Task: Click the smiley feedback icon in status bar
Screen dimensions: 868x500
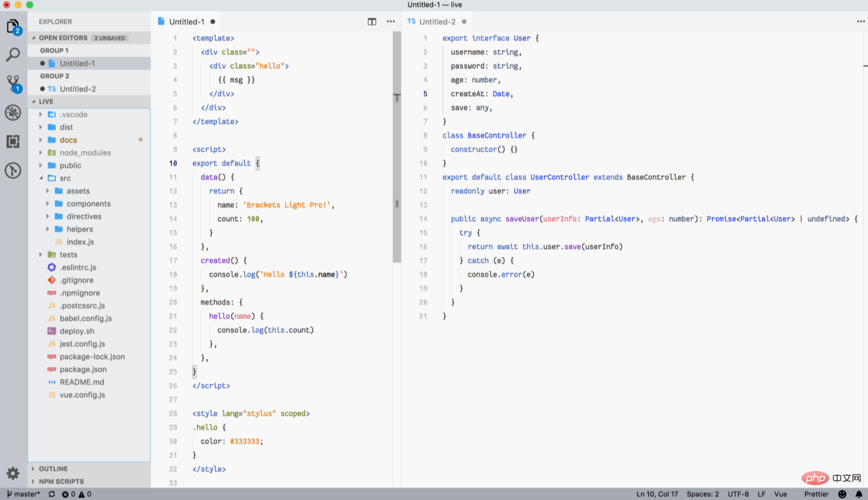Action: pyautogui.click(x=843, y=494)
